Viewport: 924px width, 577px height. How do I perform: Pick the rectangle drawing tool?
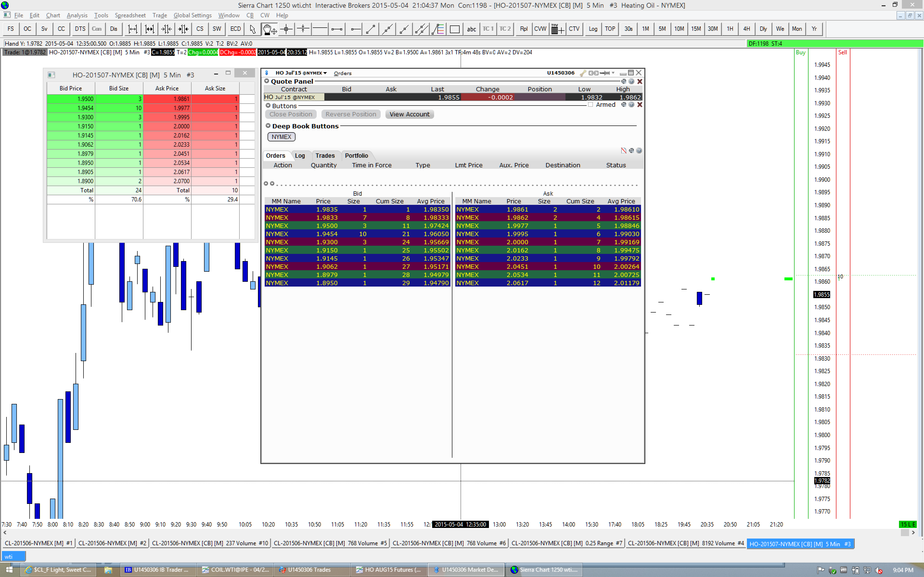454,29
